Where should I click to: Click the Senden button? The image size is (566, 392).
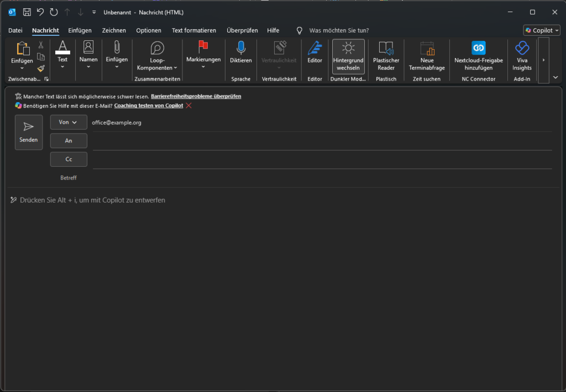(29, 133)
